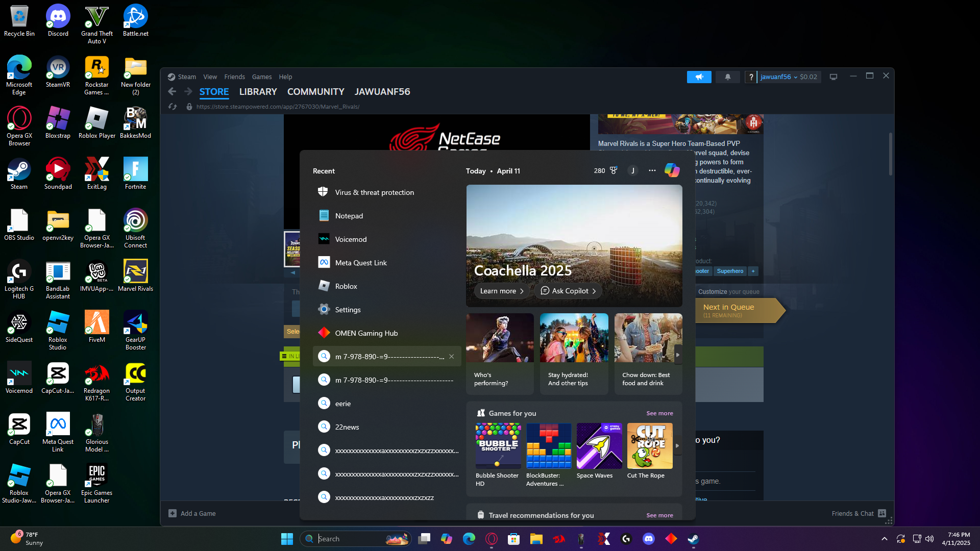This screenshot has height=551, width=980.
Task: Launch Grand Theft Auto V desktop shortcut
Action: [x=97, y=24]
